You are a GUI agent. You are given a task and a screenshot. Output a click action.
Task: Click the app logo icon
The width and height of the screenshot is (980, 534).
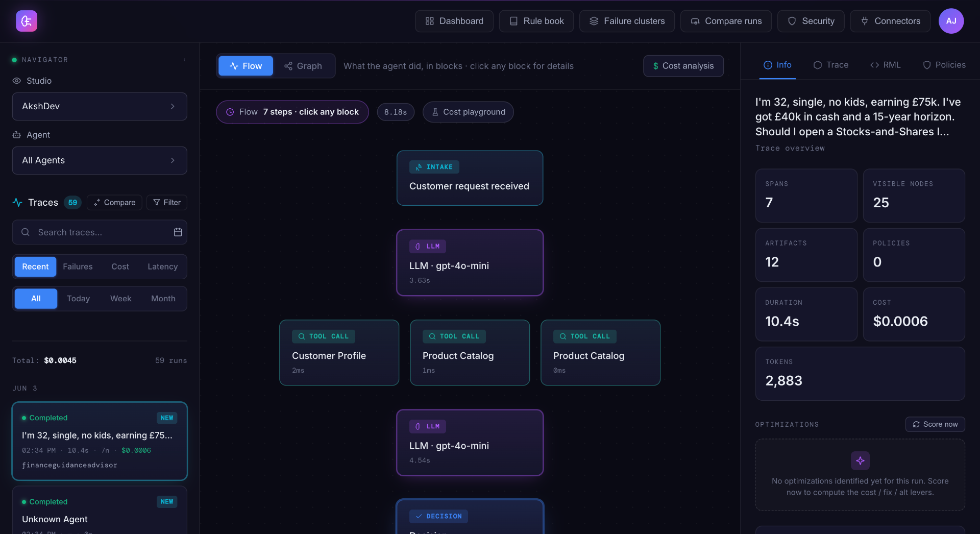click(x=27, y=21)
